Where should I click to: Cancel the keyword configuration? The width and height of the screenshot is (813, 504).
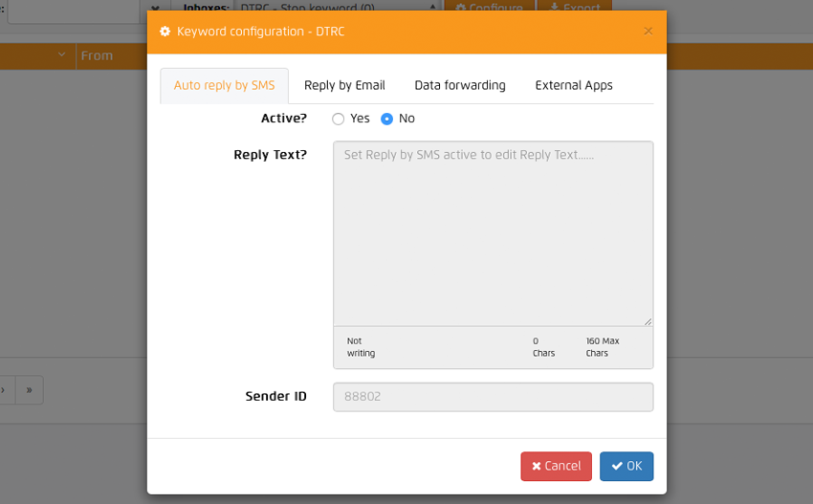click(x=556, y=466)
